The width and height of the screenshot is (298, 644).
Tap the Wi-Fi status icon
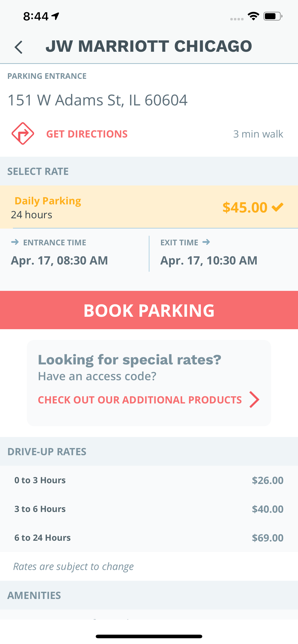point(253,16)
